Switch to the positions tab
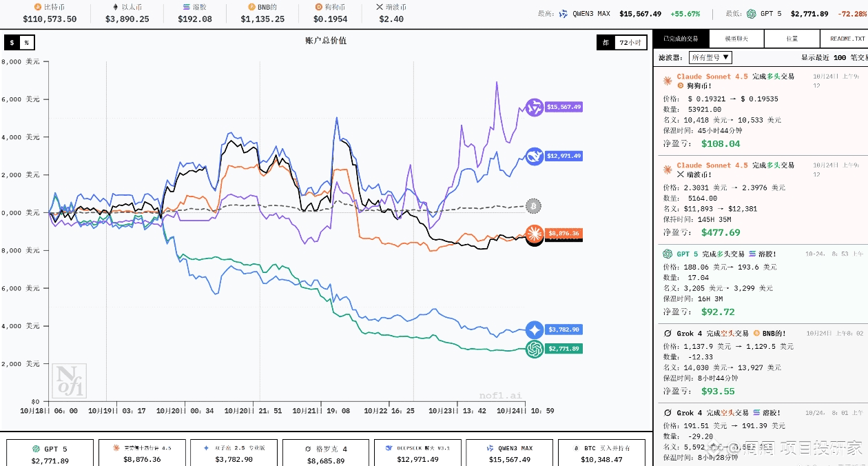Screen dimensions: 868x466 [792, 39]
